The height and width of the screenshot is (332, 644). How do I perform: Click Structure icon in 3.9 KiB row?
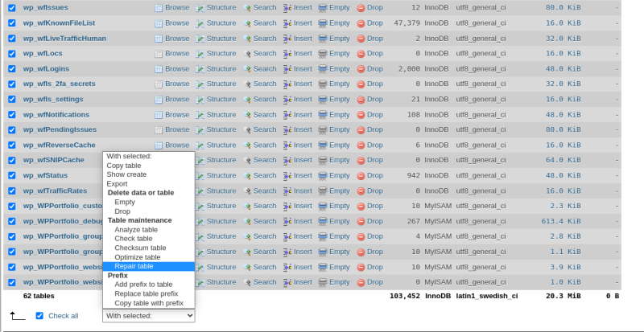click(x=200, y=267)
